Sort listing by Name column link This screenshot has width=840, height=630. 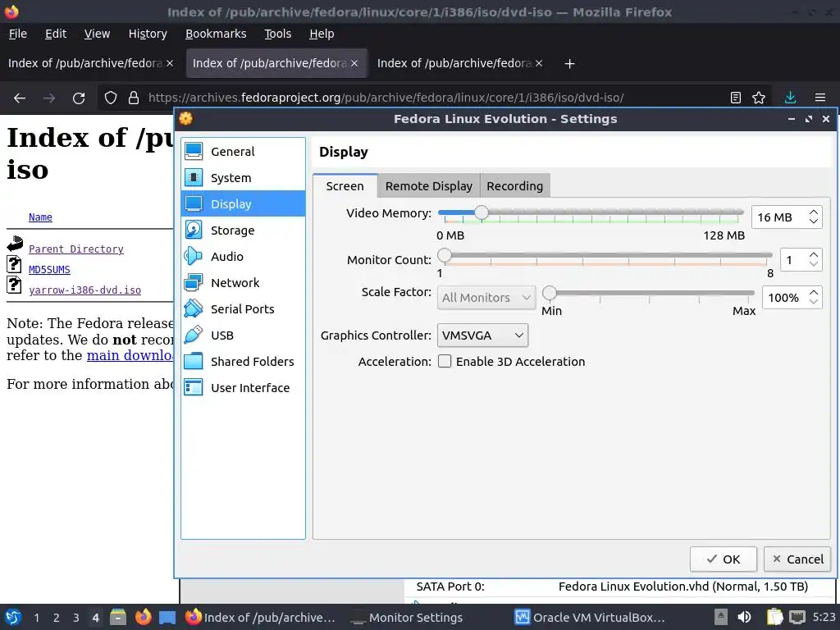40,217
